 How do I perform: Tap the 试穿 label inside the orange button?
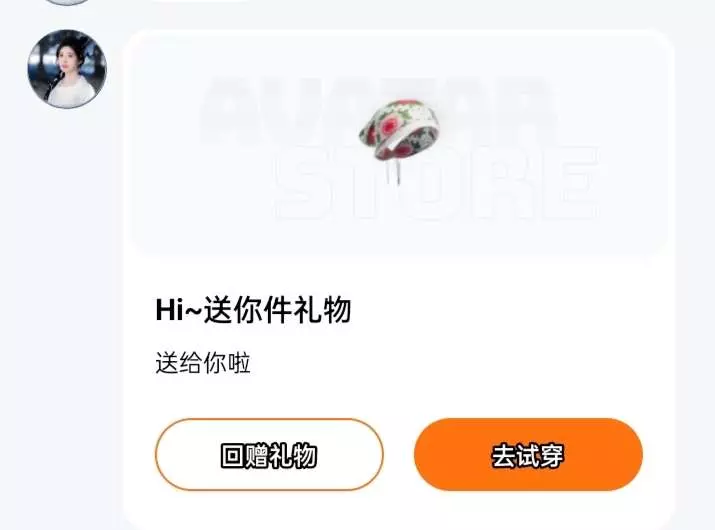tap(540, 455)
